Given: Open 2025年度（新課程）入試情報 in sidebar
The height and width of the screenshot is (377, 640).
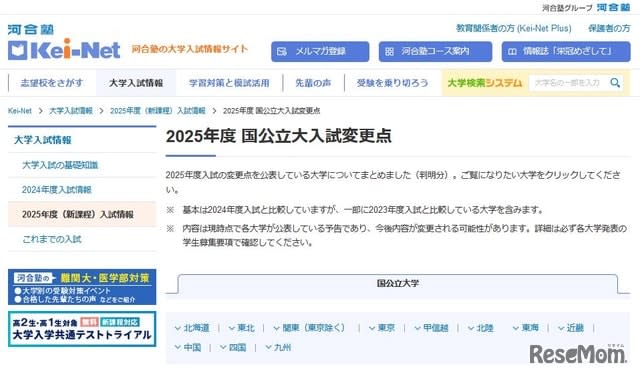Looking at the screenshot, I should coord(82,214).
